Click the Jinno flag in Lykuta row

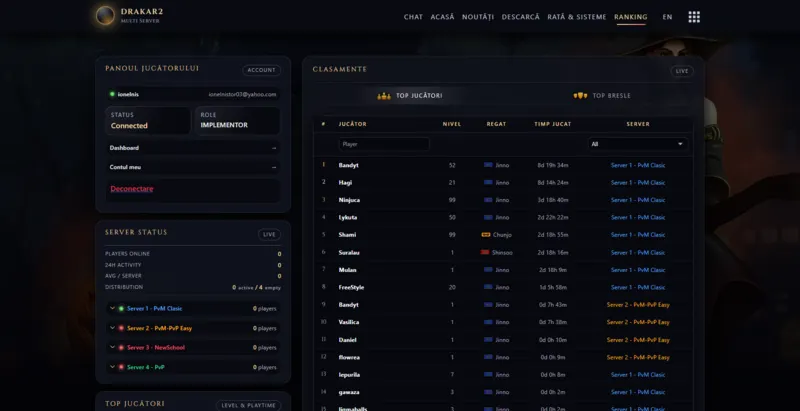(488, 217)
